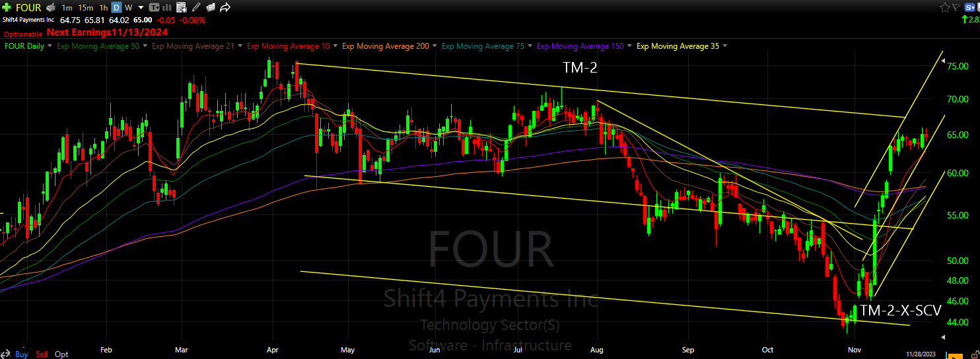Screen dimensions: 980x359
Task: Open the Exp Moving Average 50 dropdown arrow
Action: (145, 46)
